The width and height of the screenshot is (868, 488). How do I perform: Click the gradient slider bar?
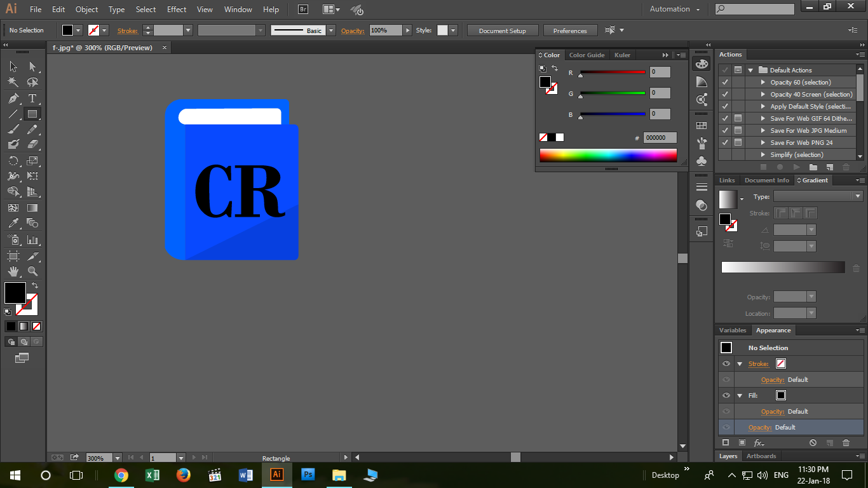(x=783, y=268)
